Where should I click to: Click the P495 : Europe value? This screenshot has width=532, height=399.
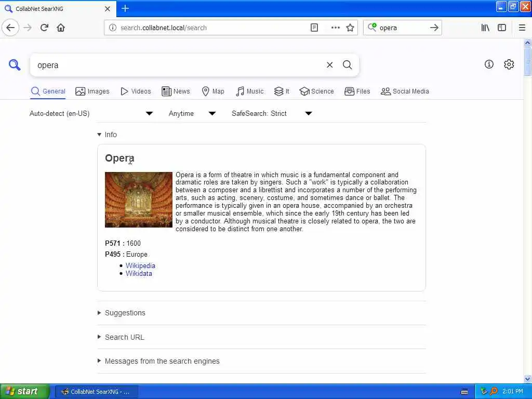[x=137, y=255]
